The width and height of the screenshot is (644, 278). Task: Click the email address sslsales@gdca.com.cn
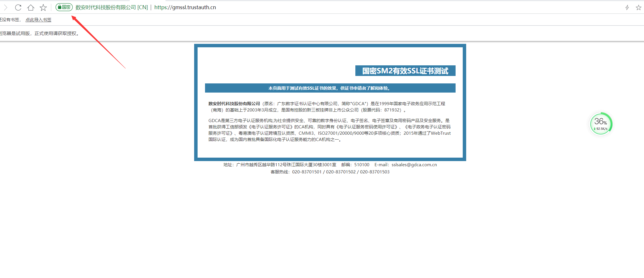coord(414,165)
